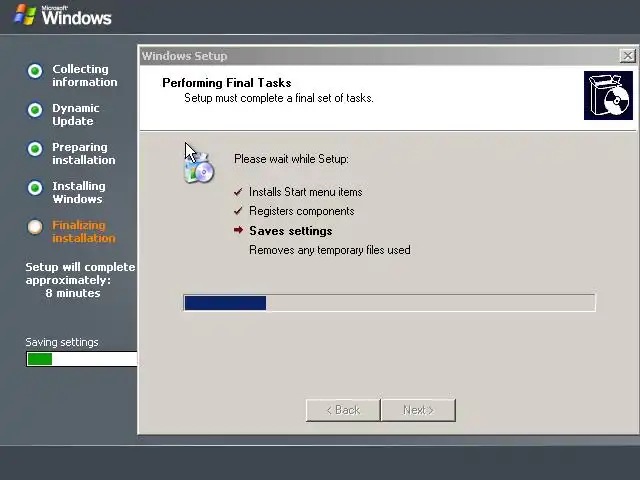The width and height of the screenshot is (640, 480).
Task: Click the blue setup progress bar
Action: [x=389, y=303]
